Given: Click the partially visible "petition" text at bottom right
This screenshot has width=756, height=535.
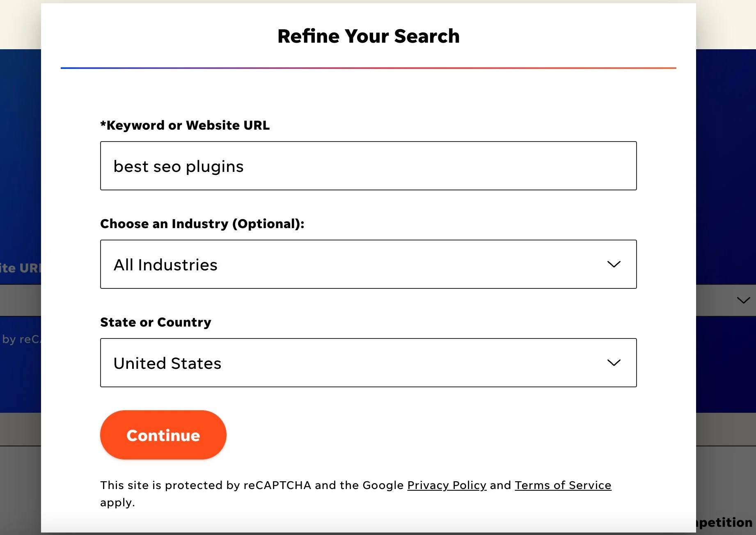Looking at the screenshot, I should point(725,522).
